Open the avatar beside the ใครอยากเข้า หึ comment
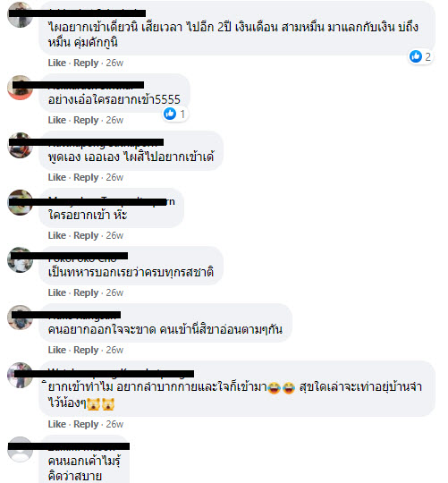 pos(20,202)
